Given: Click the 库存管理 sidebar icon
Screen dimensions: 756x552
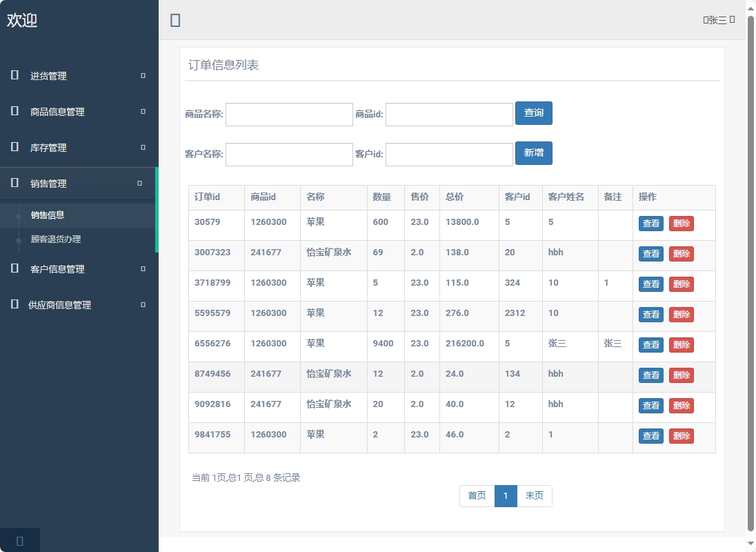Looking at the screenshot, I should click(13, 147).
